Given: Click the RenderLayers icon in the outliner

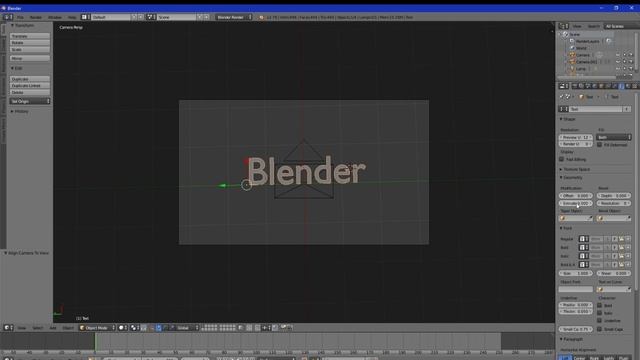Looking at the screenshot, I should coord(572,41).
